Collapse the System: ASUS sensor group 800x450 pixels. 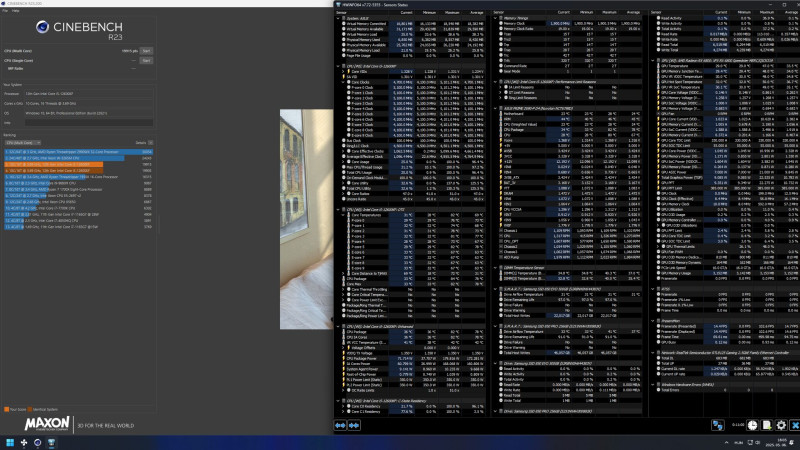click(x=338, y=18)
